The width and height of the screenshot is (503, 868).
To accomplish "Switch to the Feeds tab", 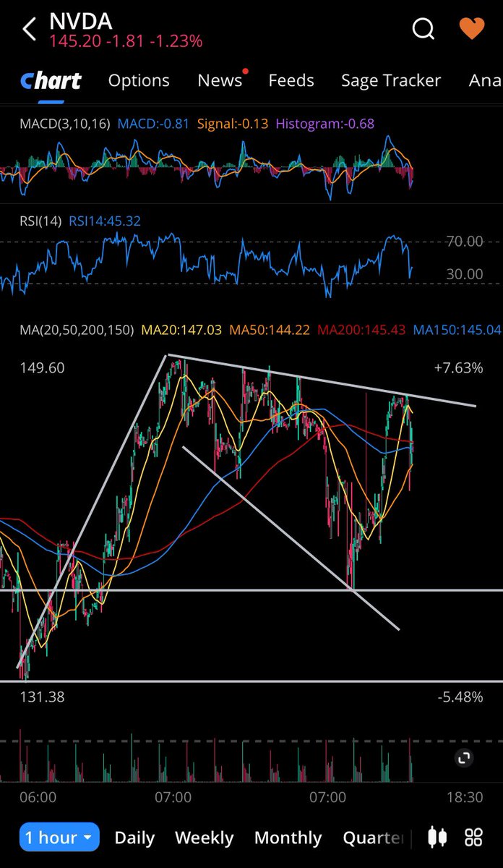I will (291, 80).
